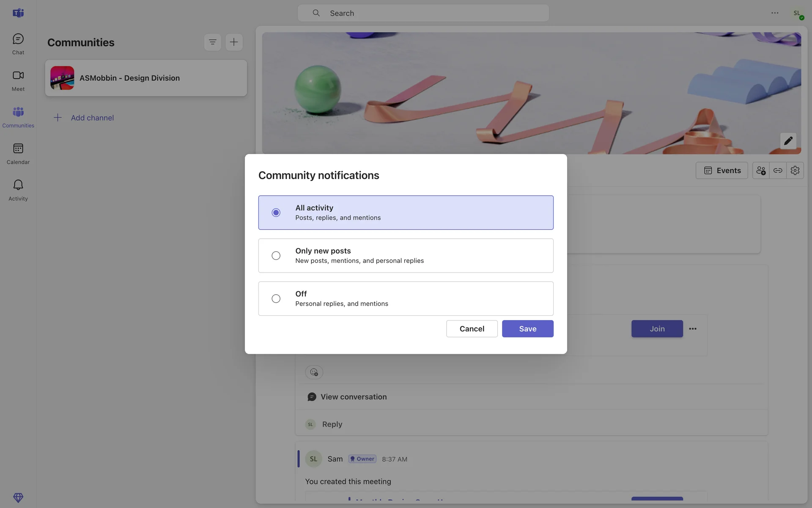
Task: Open the community settings gear icon
Action: (x=795, y=171)
